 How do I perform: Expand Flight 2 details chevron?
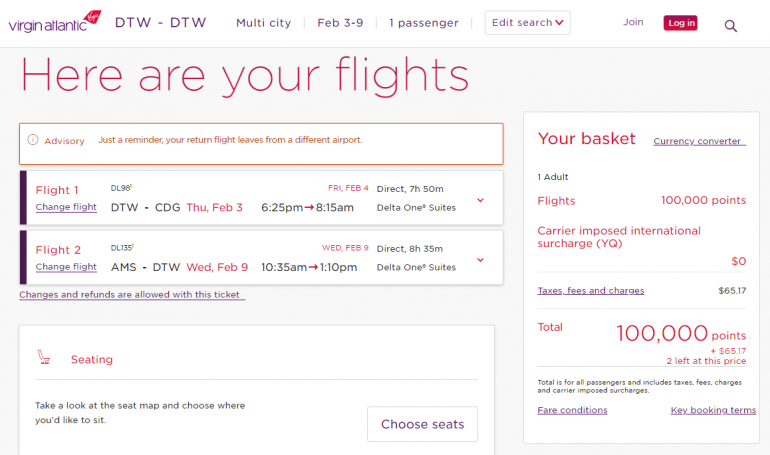[481, 259]
